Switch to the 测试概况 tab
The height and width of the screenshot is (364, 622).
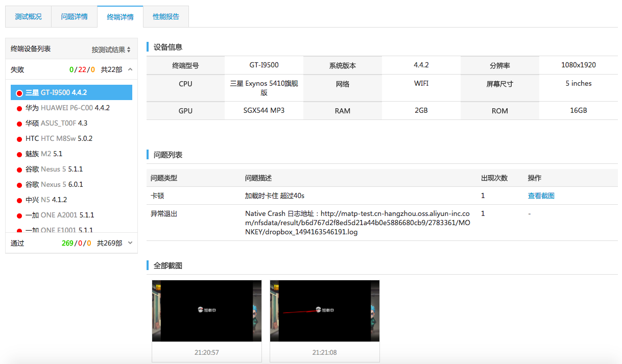coord(28,17)
